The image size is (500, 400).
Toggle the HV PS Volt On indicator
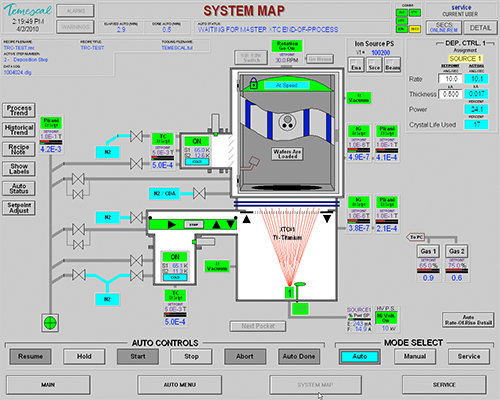click(x=386, y=318)
